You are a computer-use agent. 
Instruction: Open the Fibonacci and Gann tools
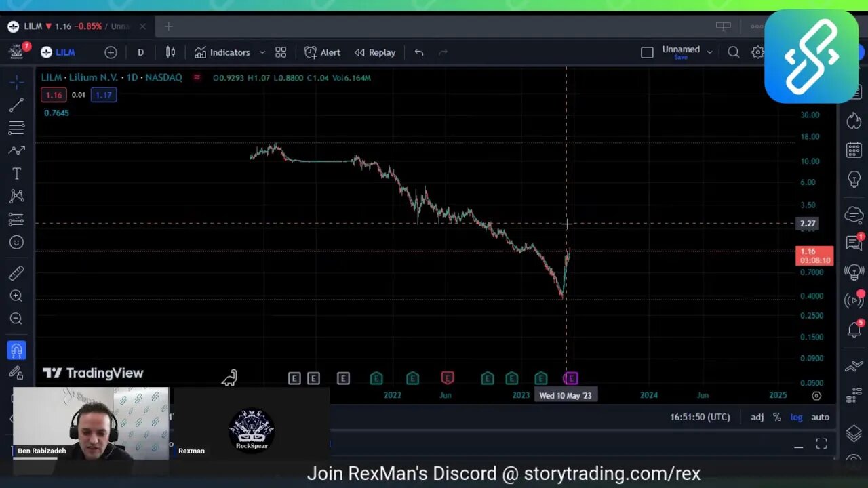[x=16, y=127]
